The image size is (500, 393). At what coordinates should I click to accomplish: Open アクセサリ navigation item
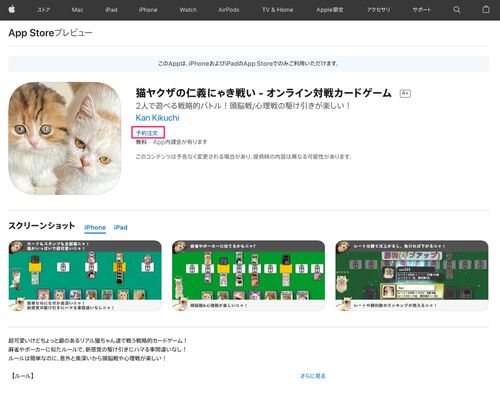coord(379,10)
